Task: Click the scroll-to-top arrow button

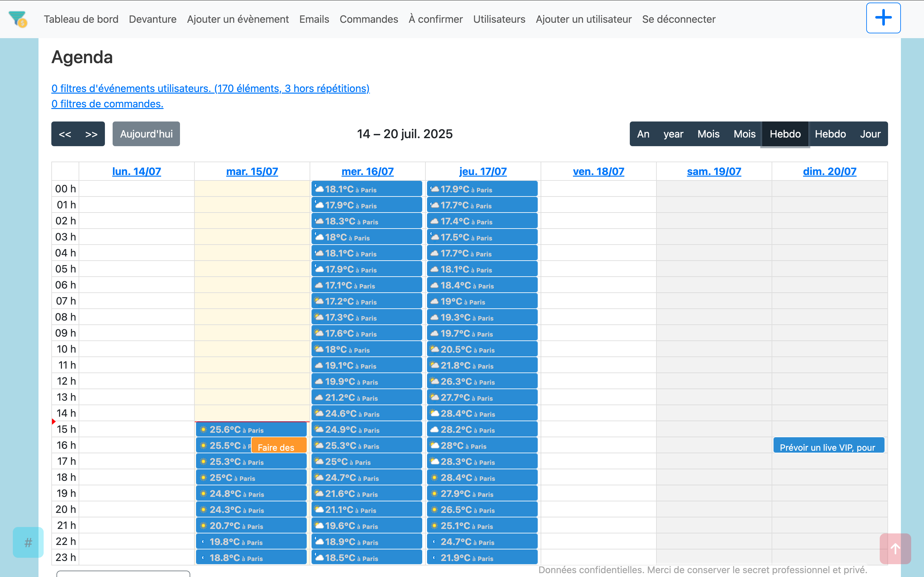Action: [895, 549]
